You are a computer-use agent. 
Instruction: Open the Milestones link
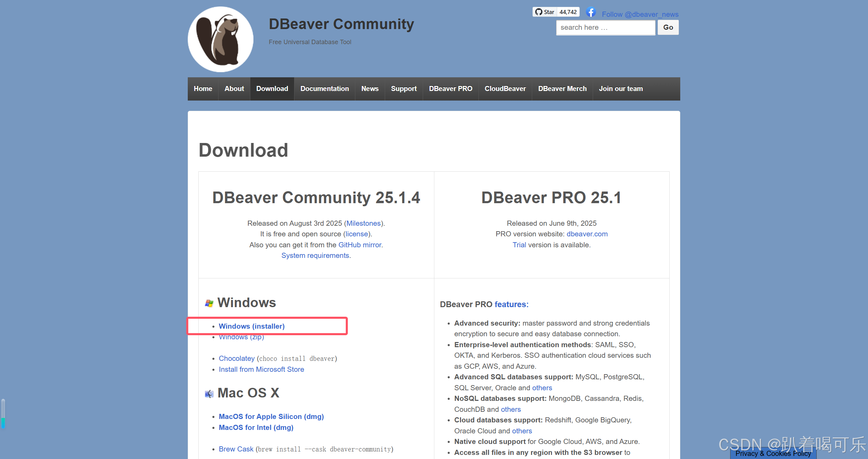click(364, 223)
